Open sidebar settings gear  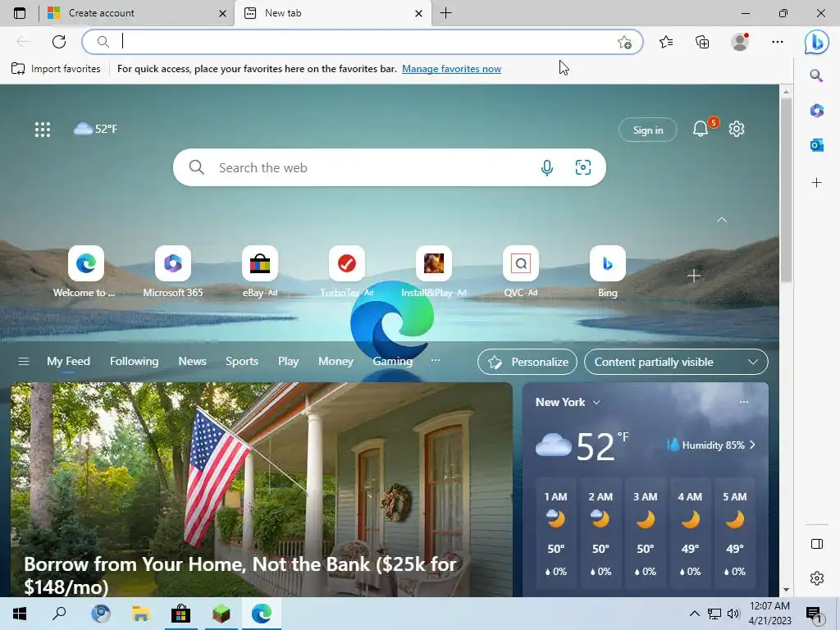[x=817, y=578]
